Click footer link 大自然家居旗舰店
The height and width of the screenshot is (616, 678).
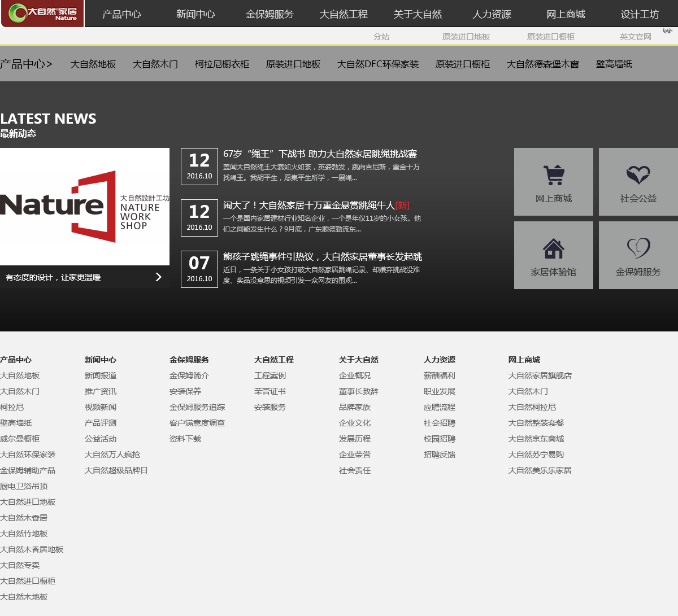[x=540, y=375]
